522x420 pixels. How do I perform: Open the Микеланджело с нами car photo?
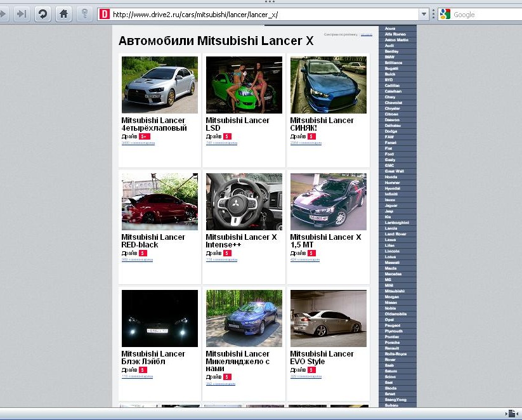tap(244, 318)
